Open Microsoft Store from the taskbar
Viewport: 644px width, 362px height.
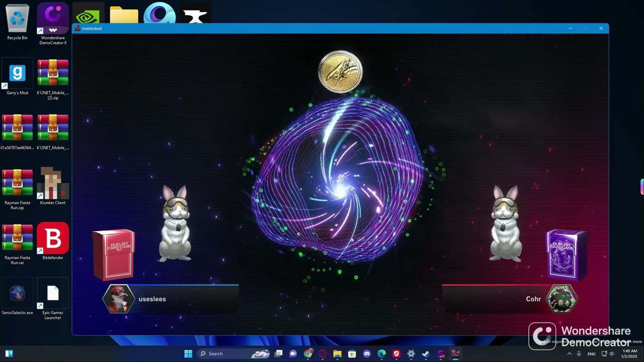[x=352, y=353]
